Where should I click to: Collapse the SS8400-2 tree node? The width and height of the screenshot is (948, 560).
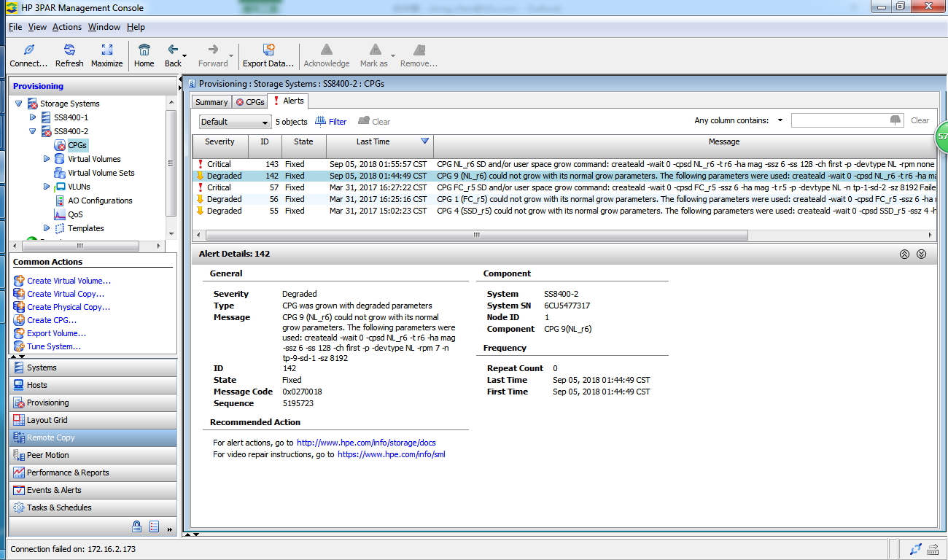[x=33, y=131]
